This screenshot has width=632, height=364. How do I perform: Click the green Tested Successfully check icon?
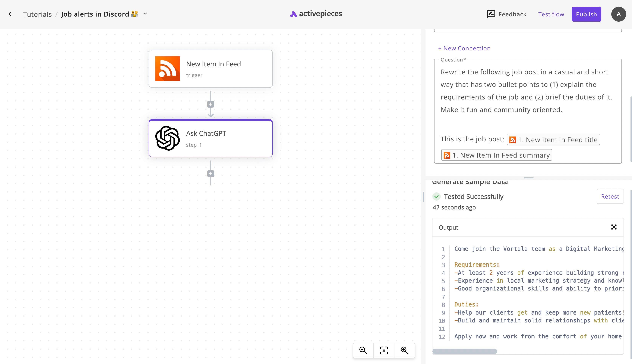436,196
